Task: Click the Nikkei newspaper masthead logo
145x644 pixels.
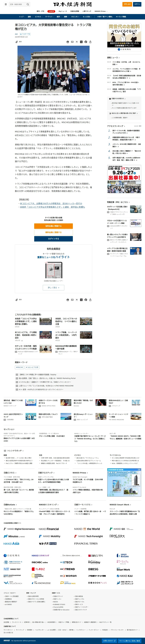Action: coord(72,4)
